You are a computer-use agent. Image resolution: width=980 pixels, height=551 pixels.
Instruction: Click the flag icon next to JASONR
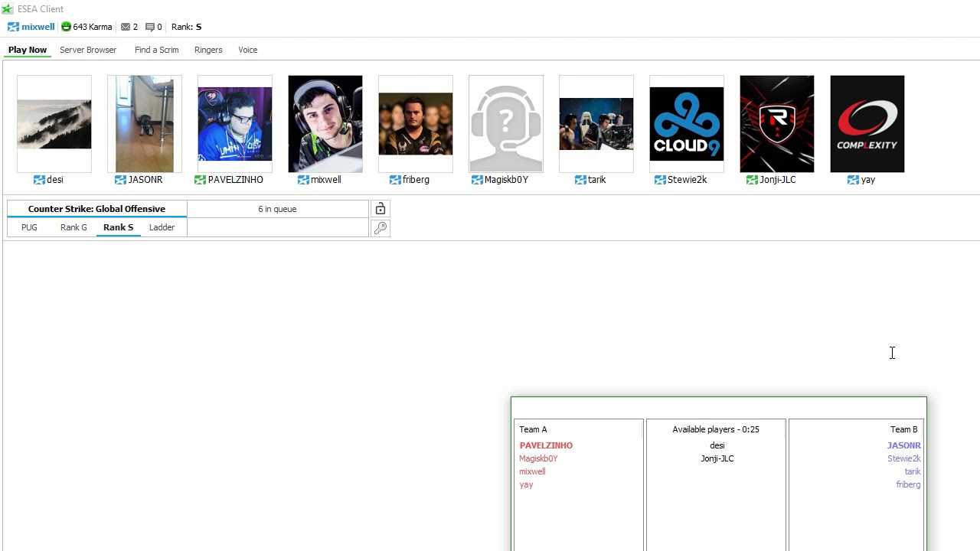pos(120,180)
